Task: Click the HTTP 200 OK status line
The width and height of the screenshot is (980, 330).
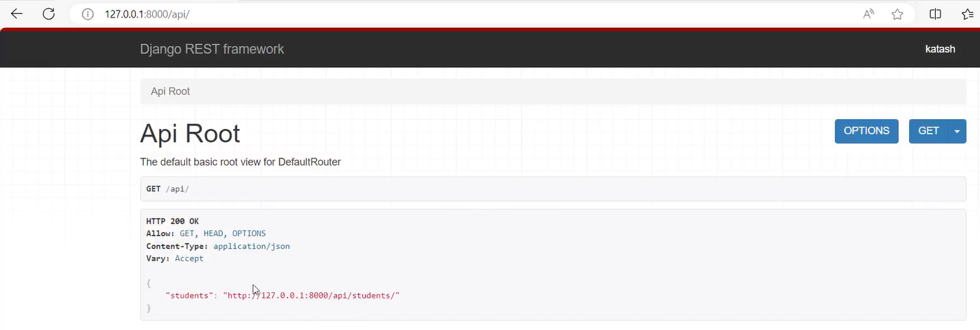Action: [x=172, y=221]
